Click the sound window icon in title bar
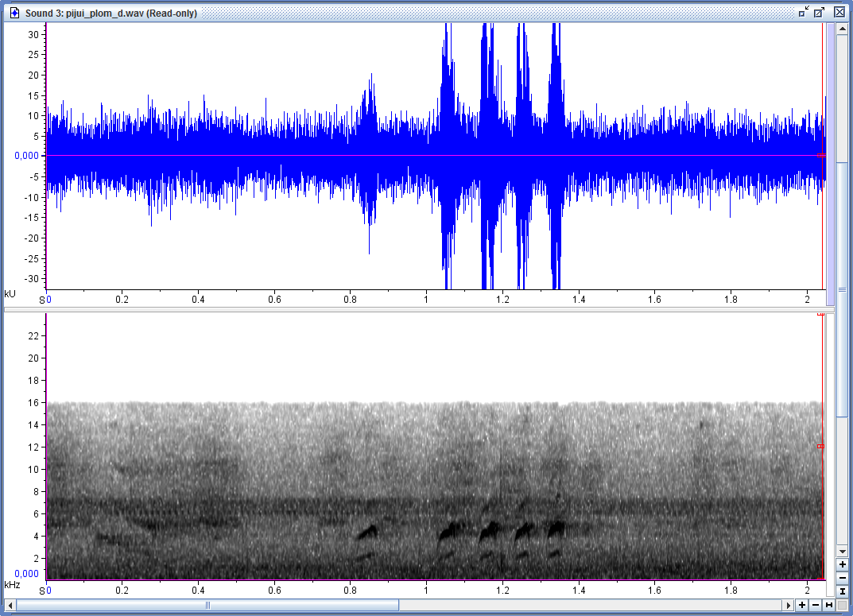 point(14,13)
